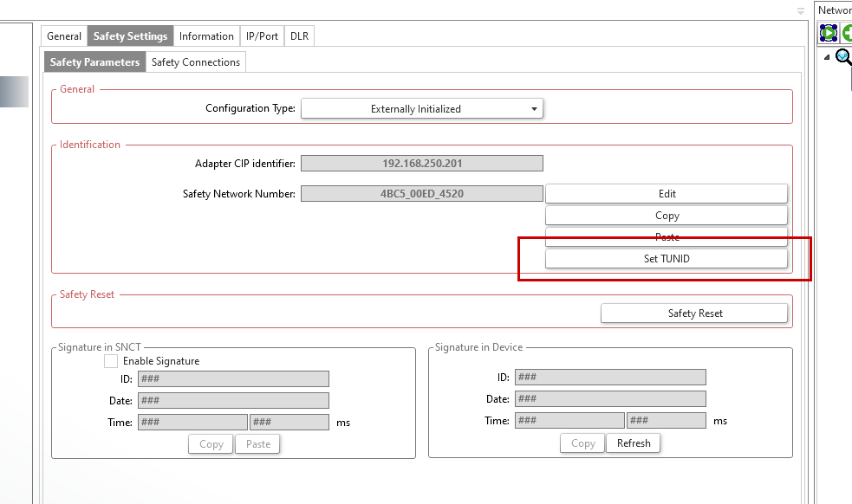Open the Information tab
Screen dimensions: 852x504
(x=206, y=36)
